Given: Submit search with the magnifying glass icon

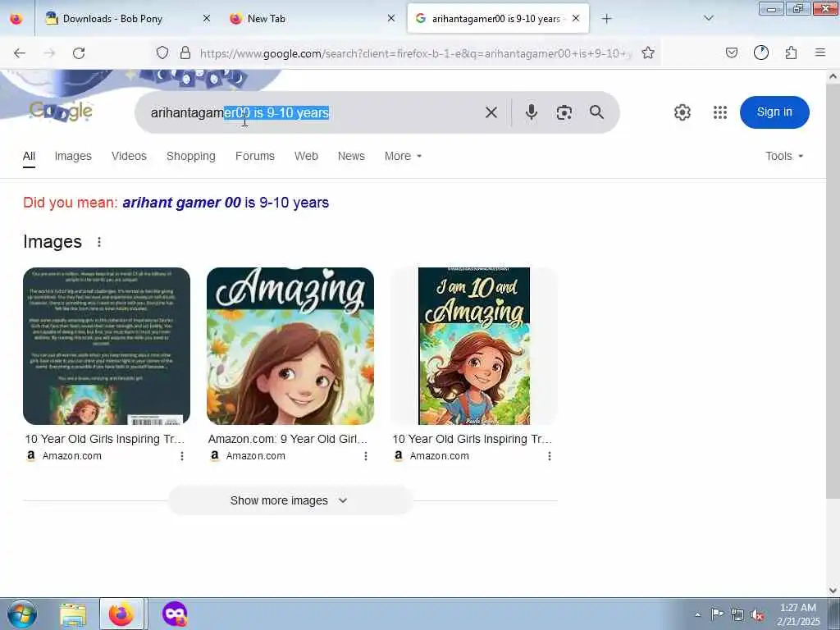Looking at the screenshot, I should pos(597,112).
